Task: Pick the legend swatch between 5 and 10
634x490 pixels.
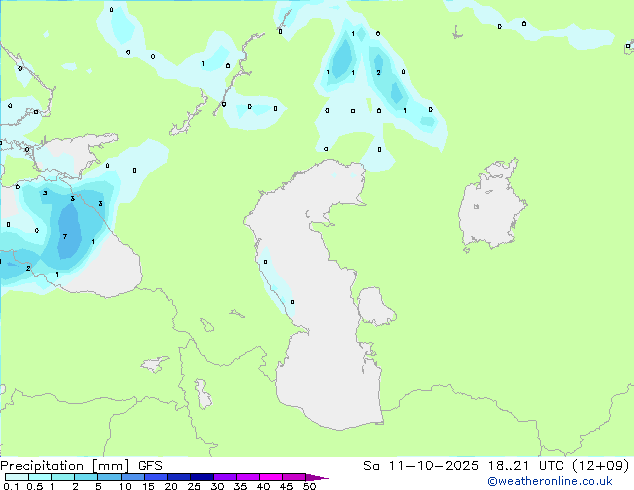Action: pos(109,477)
